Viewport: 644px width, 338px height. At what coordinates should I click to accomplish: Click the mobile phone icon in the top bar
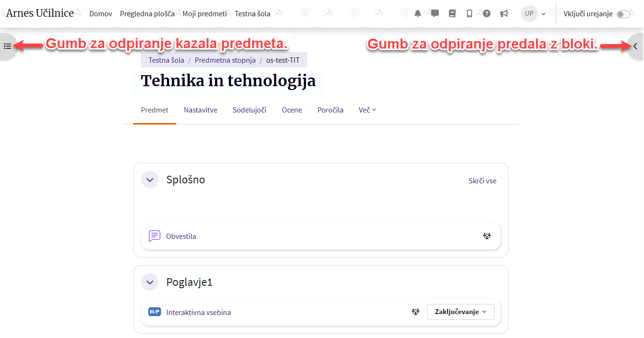click(x=469, y=14)
